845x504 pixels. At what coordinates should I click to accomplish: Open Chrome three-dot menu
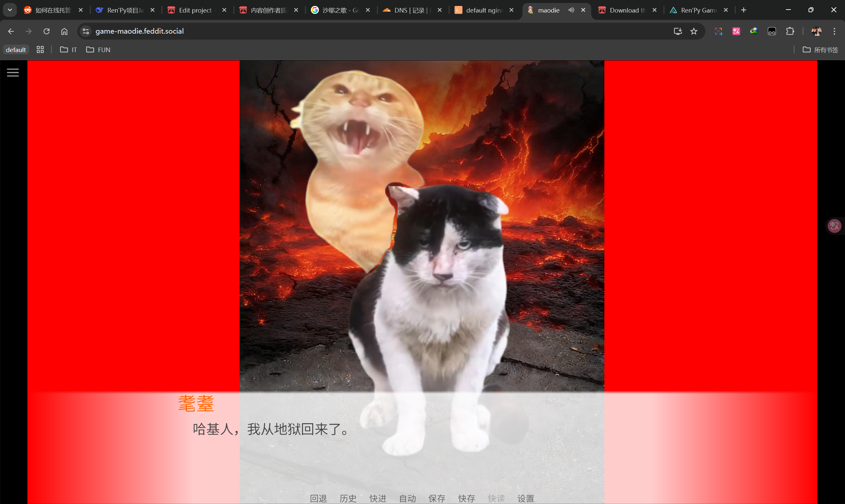834,31
